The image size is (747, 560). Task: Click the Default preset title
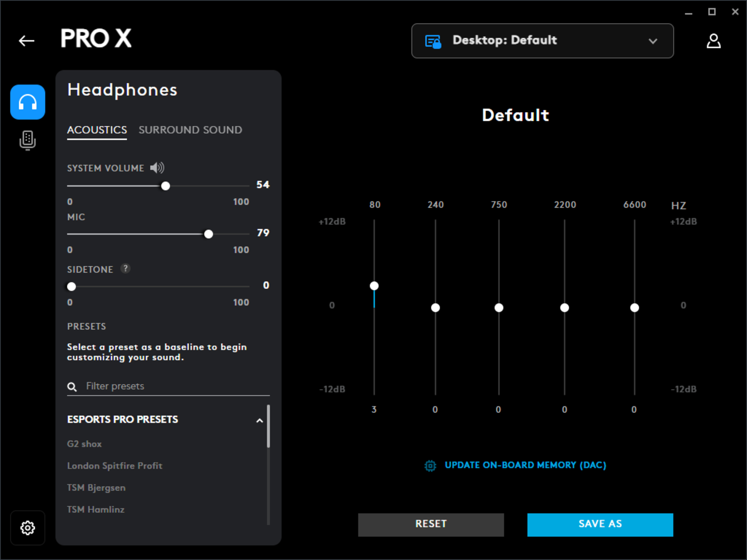tap(515, 115)
